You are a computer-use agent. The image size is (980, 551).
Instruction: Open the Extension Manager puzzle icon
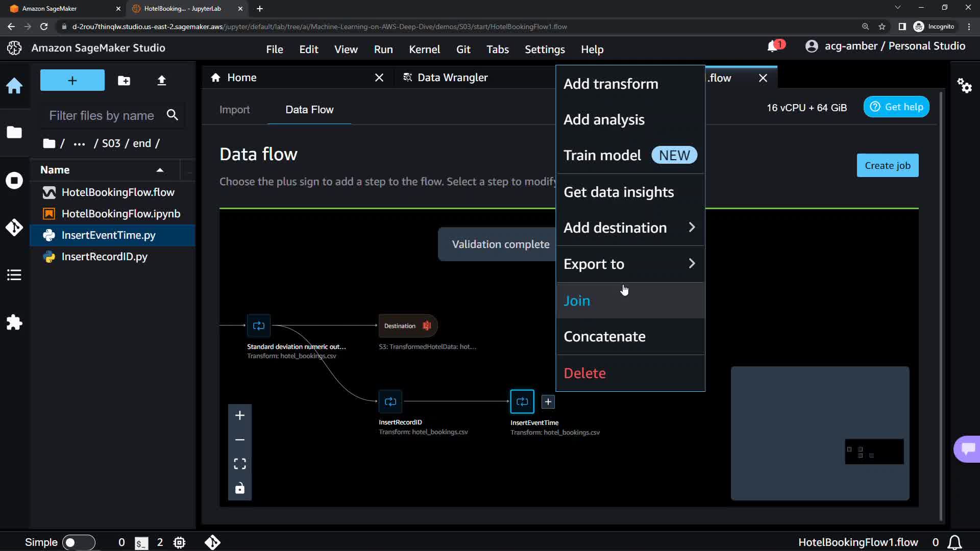tap(14, 322)
